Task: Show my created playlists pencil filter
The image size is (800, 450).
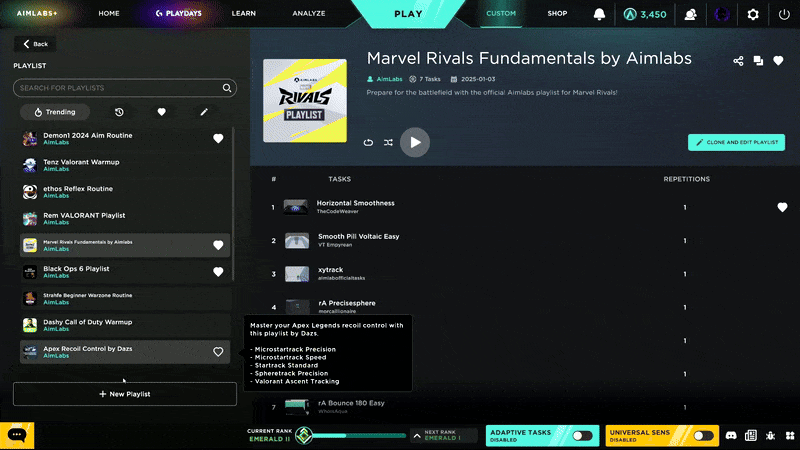Action: point(204,112)
